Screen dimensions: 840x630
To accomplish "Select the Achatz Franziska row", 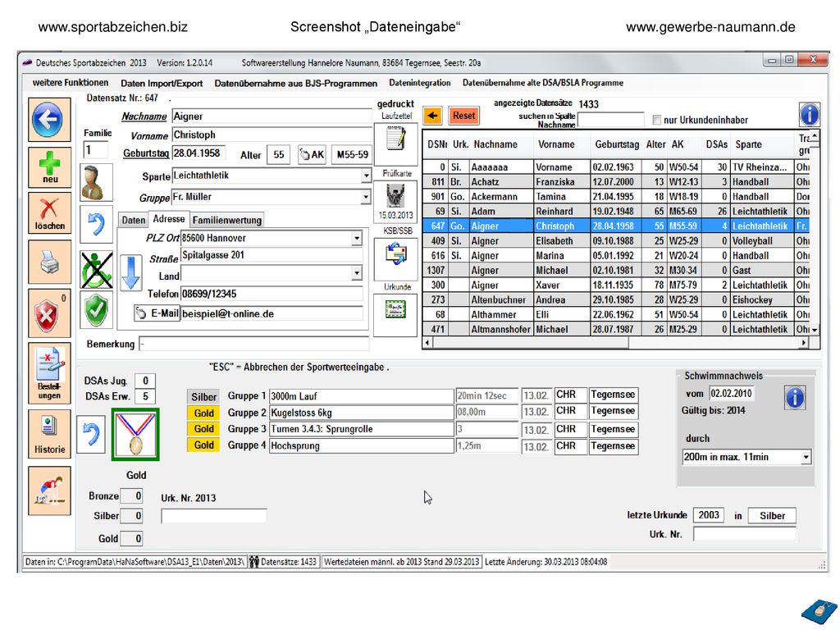I will tap(616, 182).
